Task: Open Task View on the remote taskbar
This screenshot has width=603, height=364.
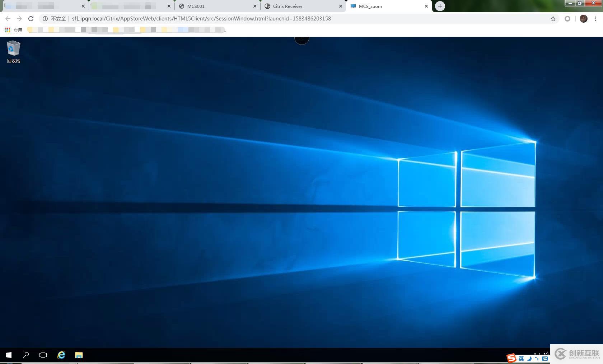Action: (x=43, y=355)
